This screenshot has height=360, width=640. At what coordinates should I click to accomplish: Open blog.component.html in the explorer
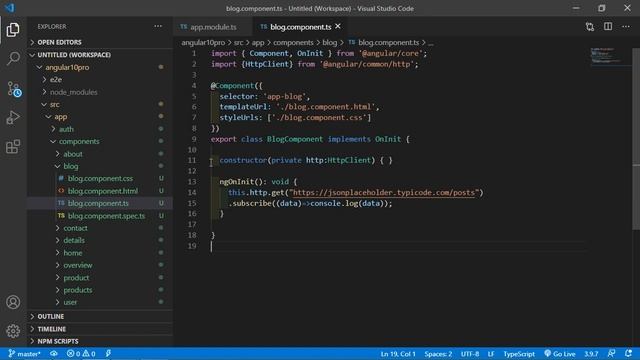(x=100, y=191)
